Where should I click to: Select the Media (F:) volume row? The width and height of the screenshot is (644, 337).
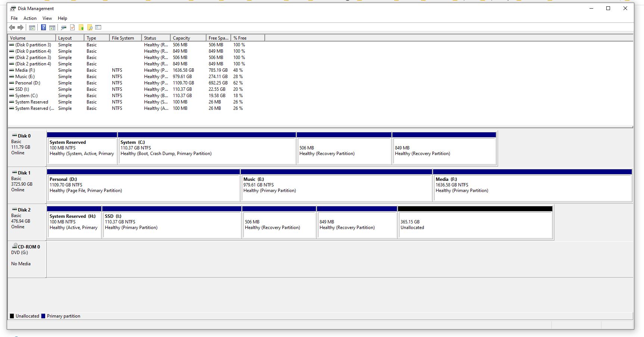(136, 70)
